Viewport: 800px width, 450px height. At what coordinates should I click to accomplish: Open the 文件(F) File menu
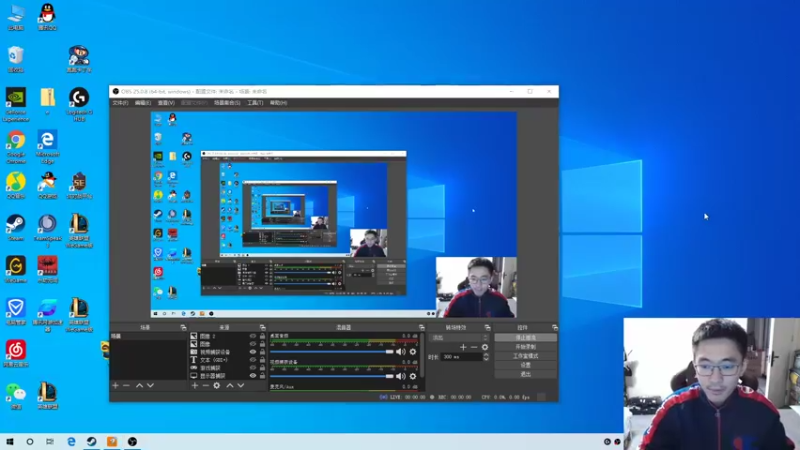point(120,103)
